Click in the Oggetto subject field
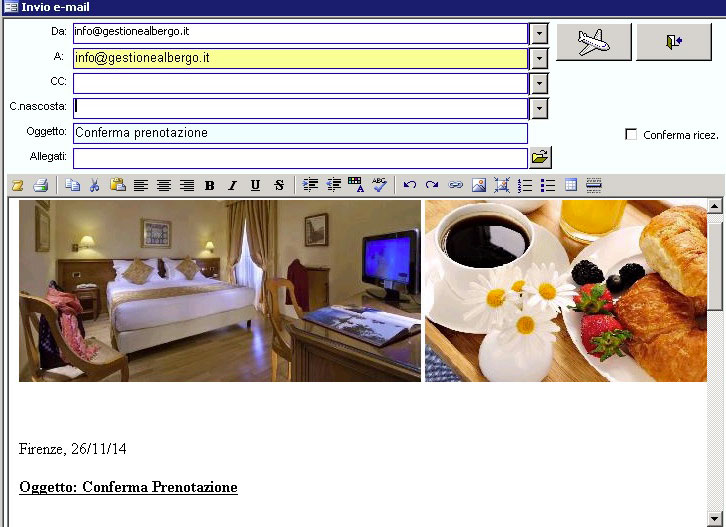This screenshot has width=726, height=527. [300, 133]
